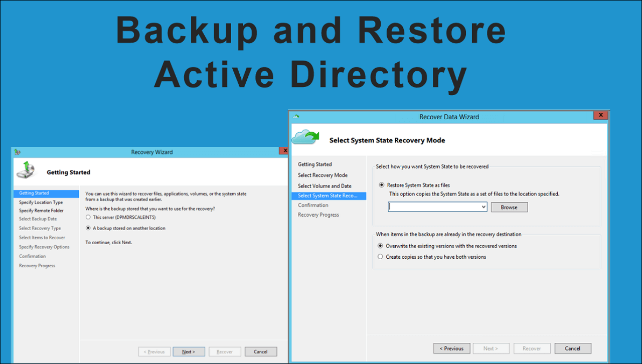Screen dimensions: 642x364
Task: Open the file location dropdown in Recover Data Wizard
Action: pyautogui.click(x=483, y=207)
